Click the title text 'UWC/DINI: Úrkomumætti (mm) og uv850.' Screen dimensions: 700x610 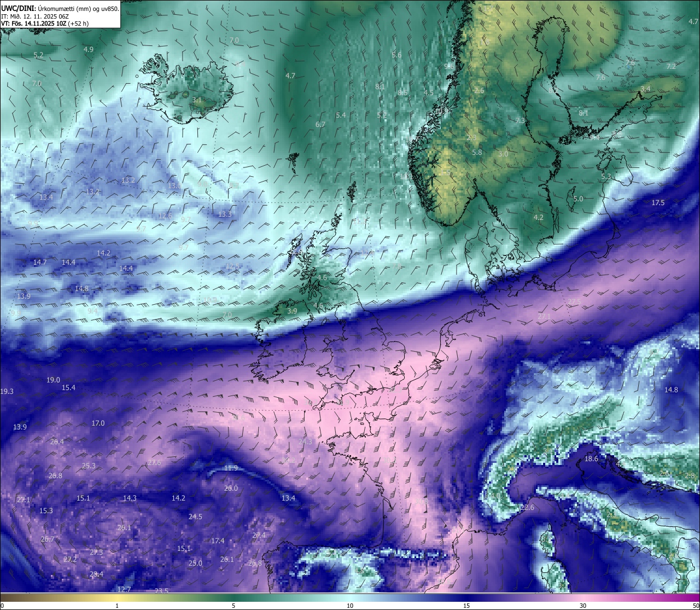tap(60, 9)
